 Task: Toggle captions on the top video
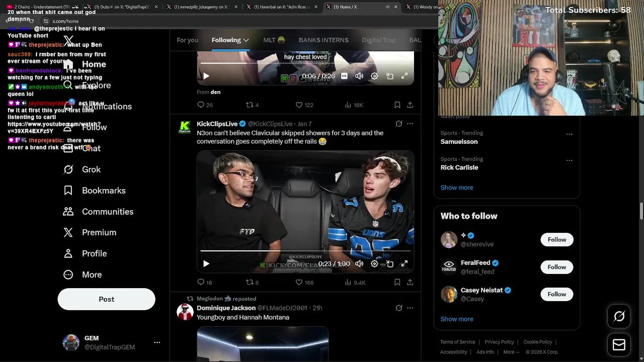pos(344,76)
